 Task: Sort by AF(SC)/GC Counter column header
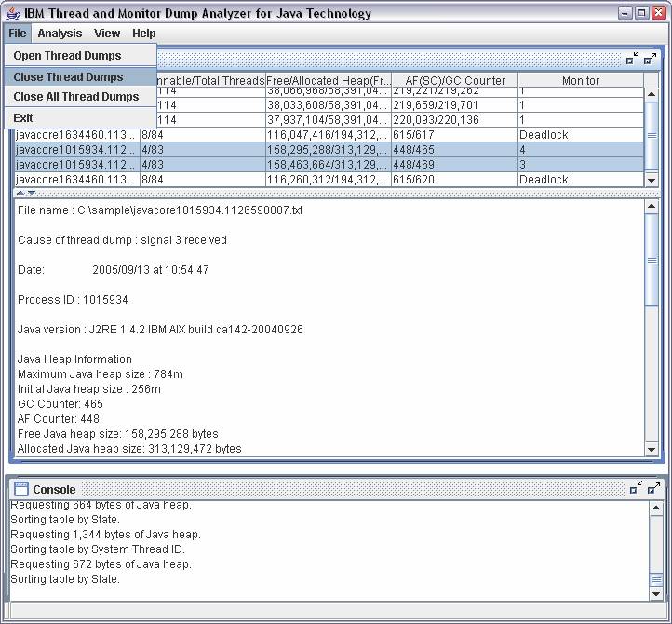[x=455, y=81]
